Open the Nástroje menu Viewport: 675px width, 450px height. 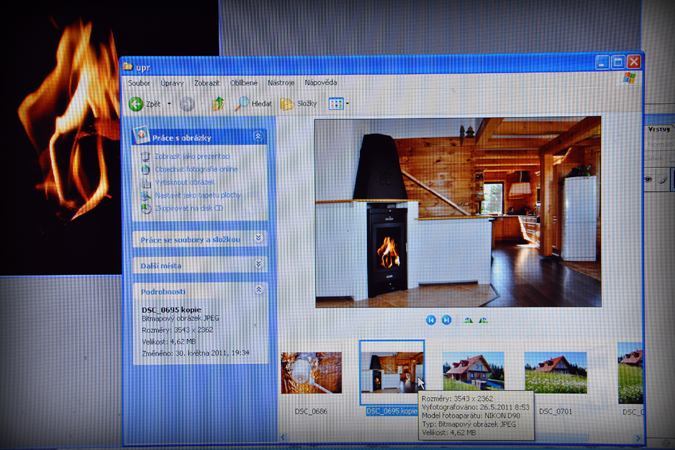pos(281,83)
